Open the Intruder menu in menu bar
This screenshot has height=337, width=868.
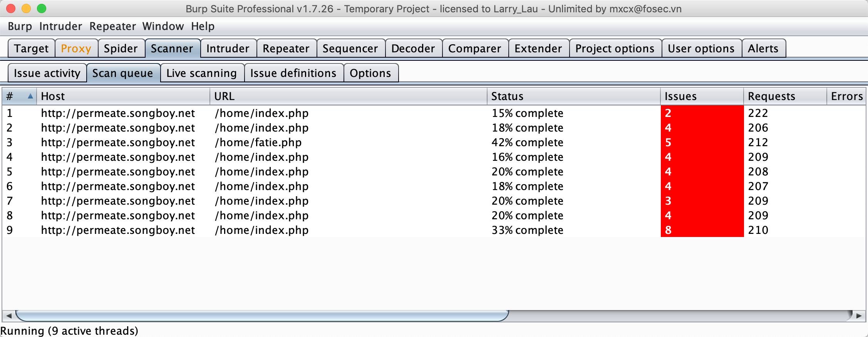click(x=60, y=26)
